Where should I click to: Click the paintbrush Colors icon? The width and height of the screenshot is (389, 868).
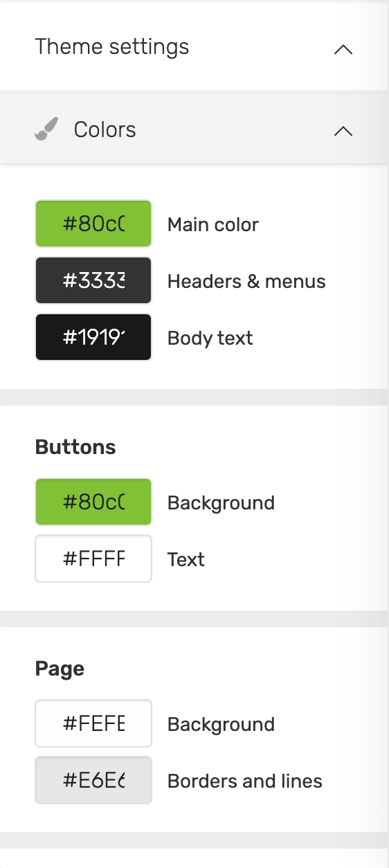tap(46, 129)
